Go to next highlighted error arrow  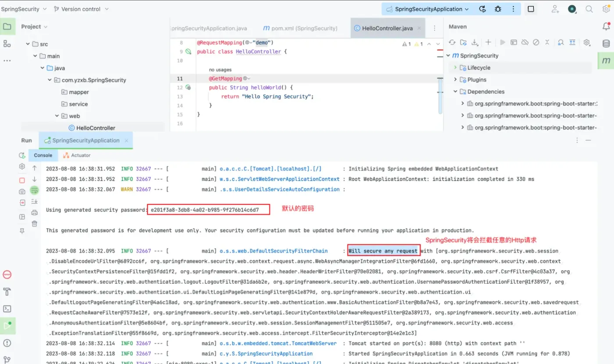[438, 44]
